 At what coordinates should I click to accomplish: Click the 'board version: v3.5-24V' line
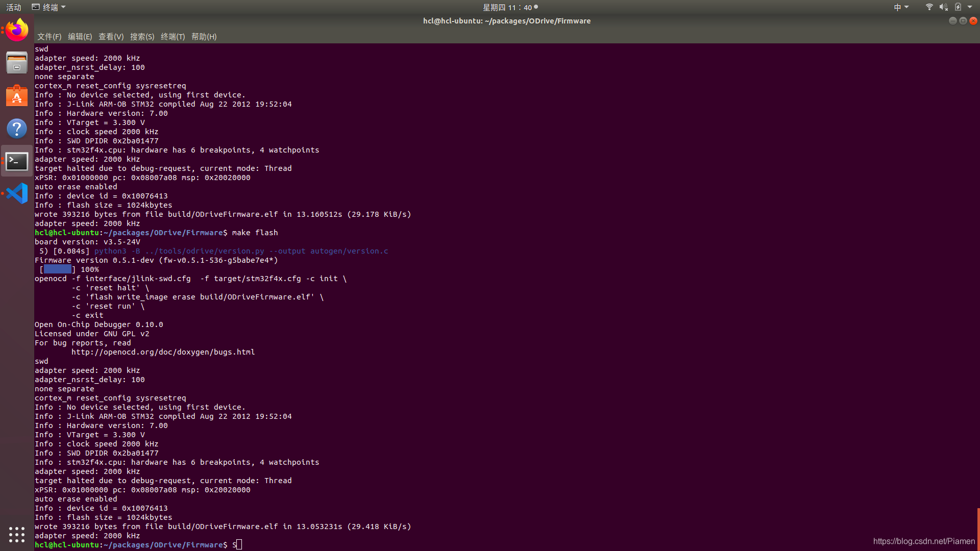[x=87, y=242]
